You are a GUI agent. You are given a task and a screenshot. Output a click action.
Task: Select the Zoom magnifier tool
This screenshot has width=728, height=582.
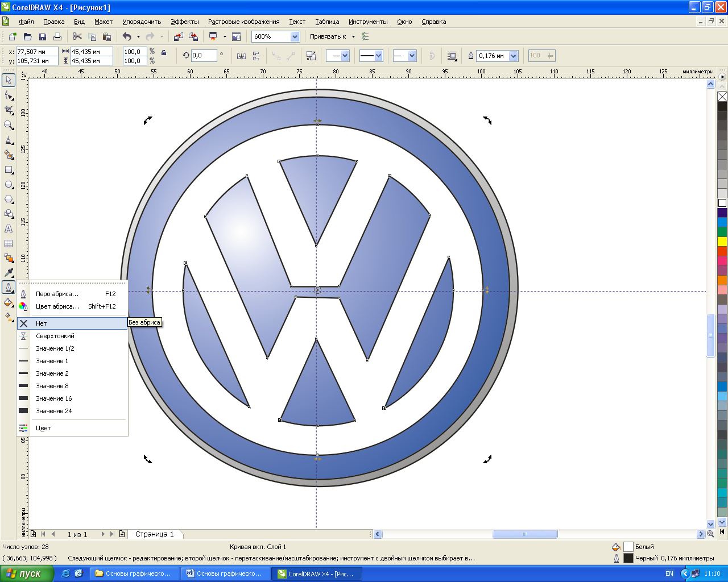point(9,124)
